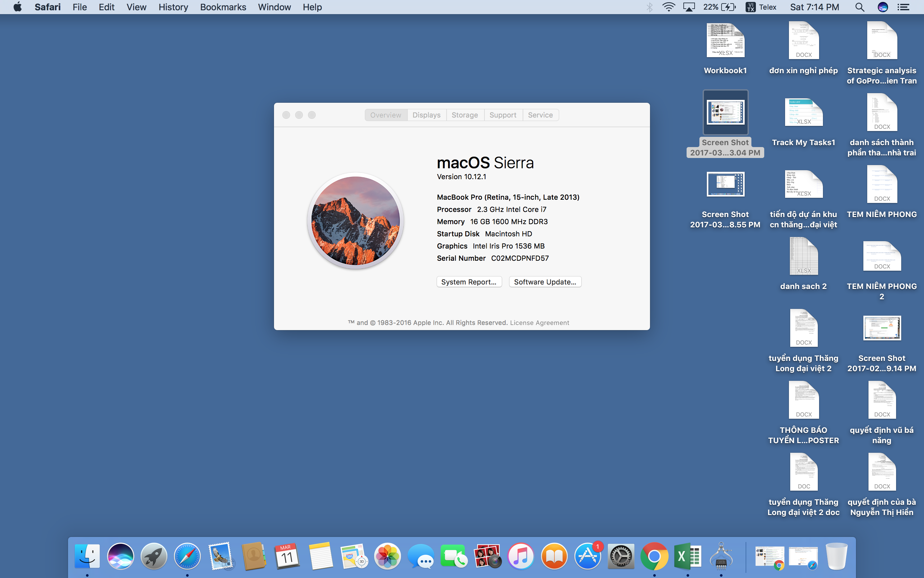Open AirPlay display menu icon
This screenshot has height=578, width=924.
tap(689, 7)
